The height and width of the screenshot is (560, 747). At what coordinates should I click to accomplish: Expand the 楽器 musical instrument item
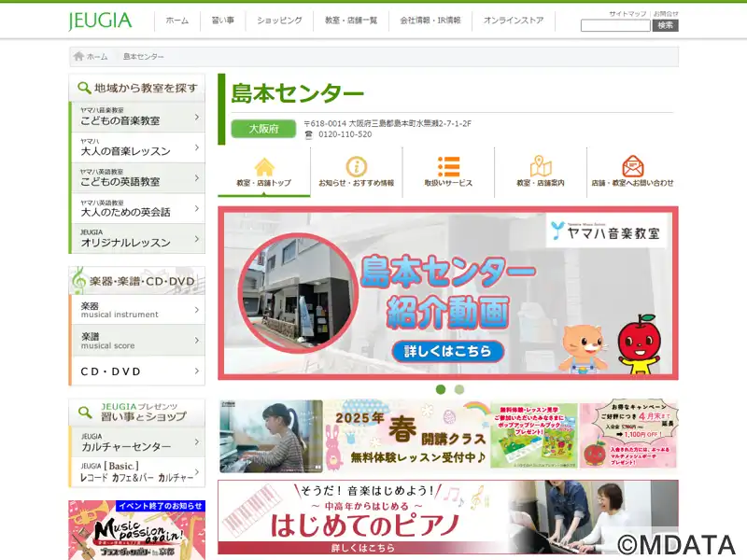pos(137,310)
